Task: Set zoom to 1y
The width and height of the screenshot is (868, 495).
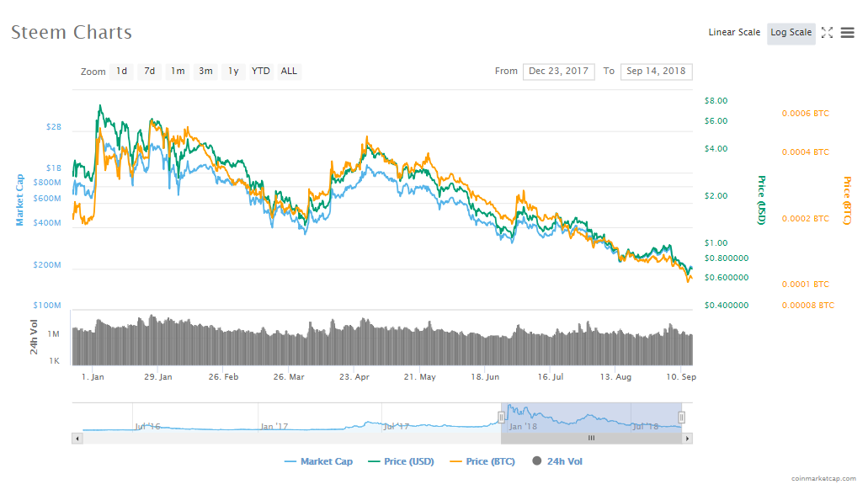Action: (x=233, y=72)
